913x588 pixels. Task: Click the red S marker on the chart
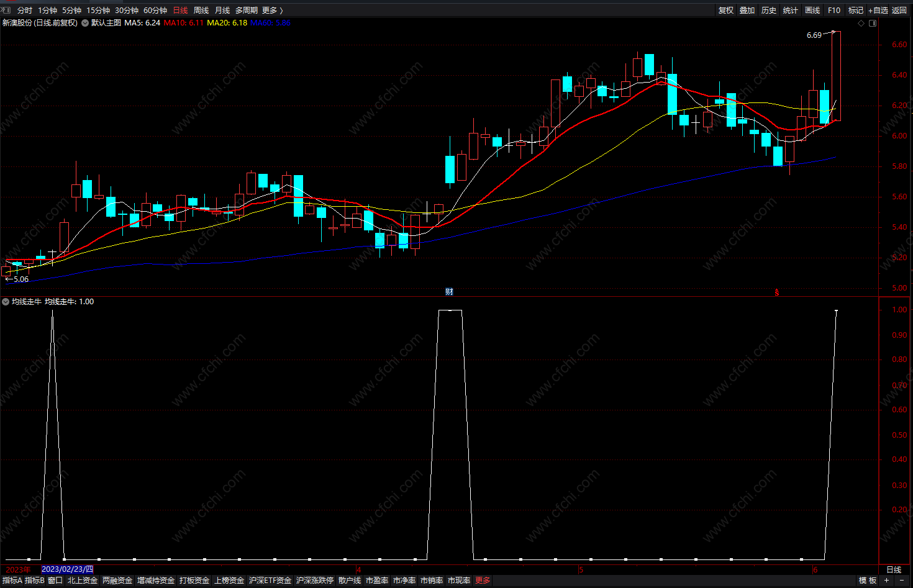click(776, 292)
